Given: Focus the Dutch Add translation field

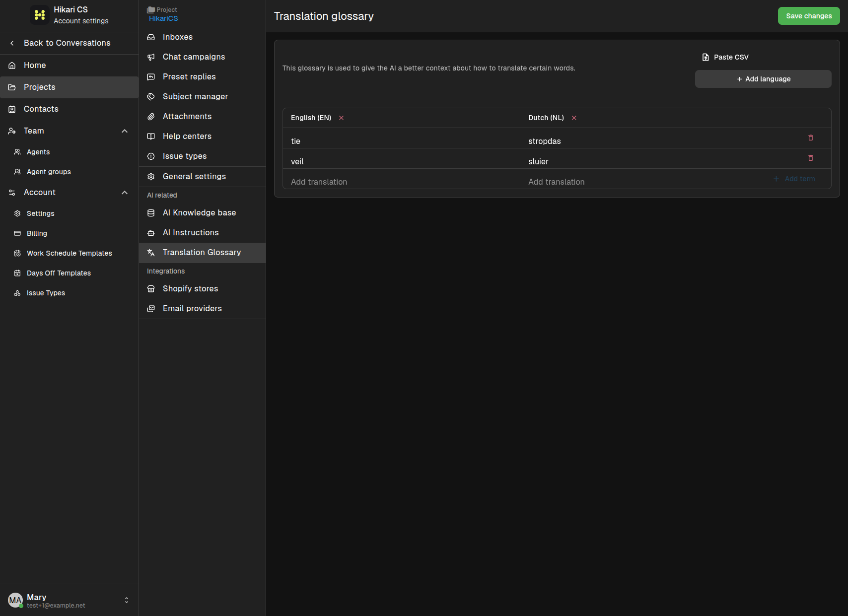Looking at the screenshot, I should 640,182.
